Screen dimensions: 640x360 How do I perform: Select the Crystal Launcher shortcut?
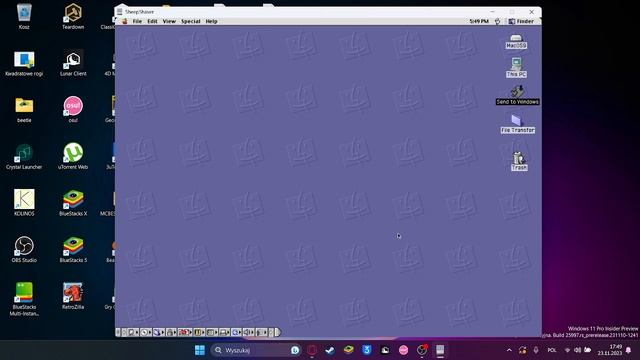click(24, 157)
